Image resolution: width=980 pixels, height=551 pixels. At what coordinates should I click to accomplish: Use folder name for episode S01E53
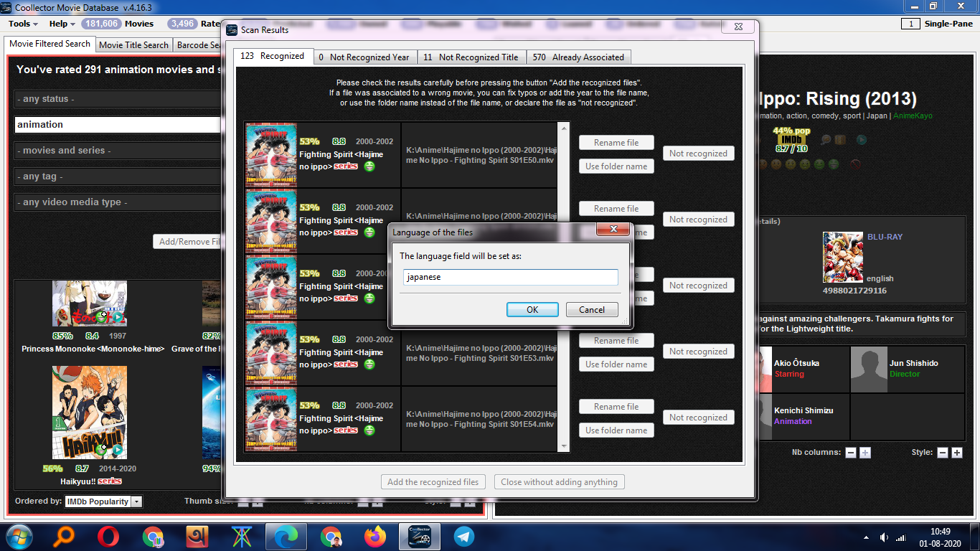(x=616, y=364)
